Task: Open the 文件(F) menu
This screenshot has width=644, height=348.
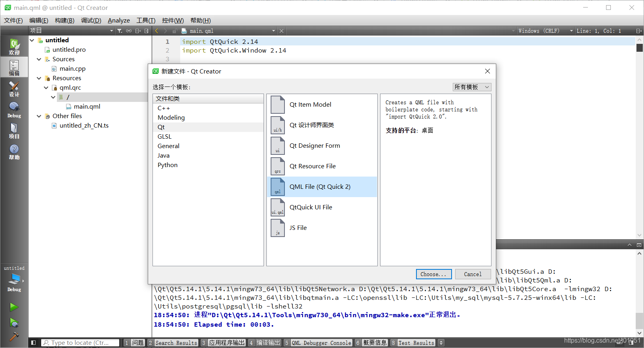Action: point(13,21)
